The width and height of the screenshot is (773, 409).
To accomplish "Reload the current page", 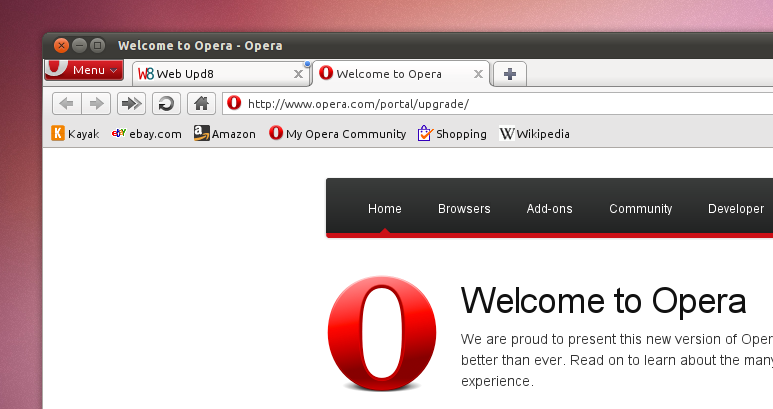I will [x=166, y=103].
